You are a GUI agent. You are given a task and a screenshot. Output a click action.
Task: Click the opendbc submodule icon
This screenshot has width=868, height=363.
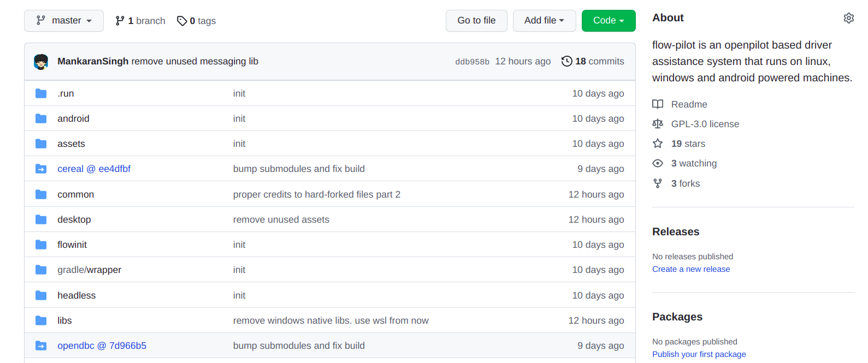(41, 346)
